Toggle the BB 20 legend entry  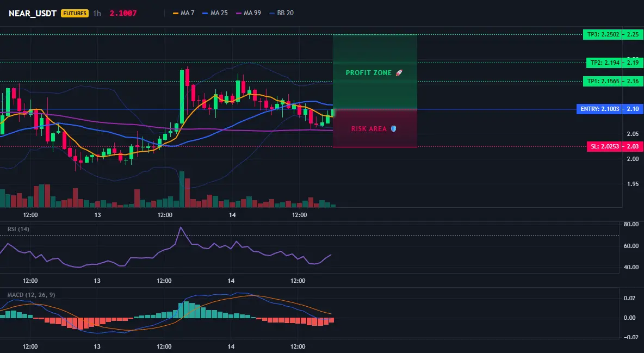point(281,13)
